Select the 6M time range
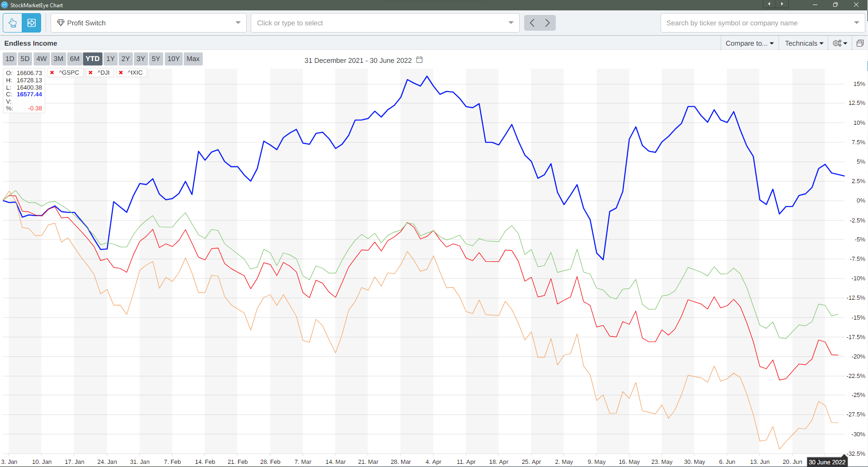This screenshot has width=868, height=467. [x=75, y=59]
